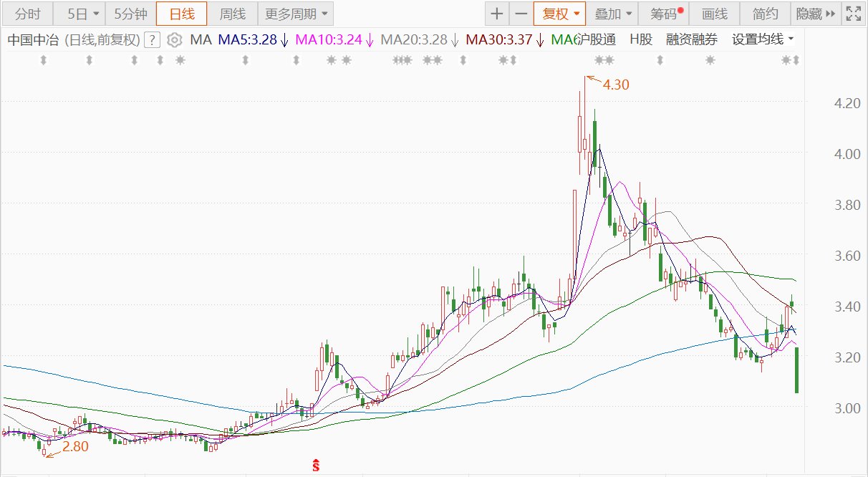Select the 日线 daily chart tab
The width and height of the screenshot is (868, 477).
pyautogui.click(x=181, y=14)
